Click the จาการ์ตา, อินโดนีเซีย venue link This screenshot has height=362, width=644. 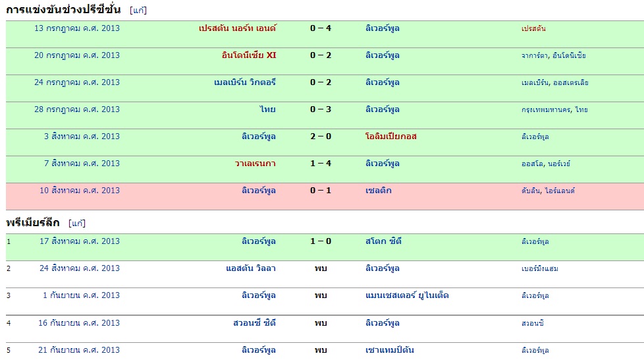[553, 55]
